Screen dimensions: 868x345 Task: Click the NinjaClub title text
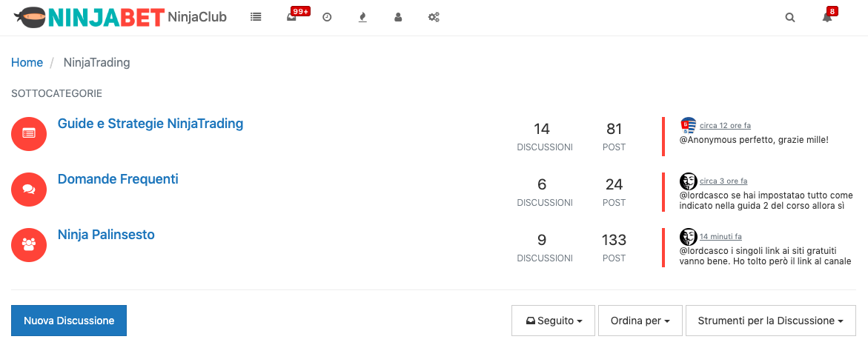pos(197,17)
